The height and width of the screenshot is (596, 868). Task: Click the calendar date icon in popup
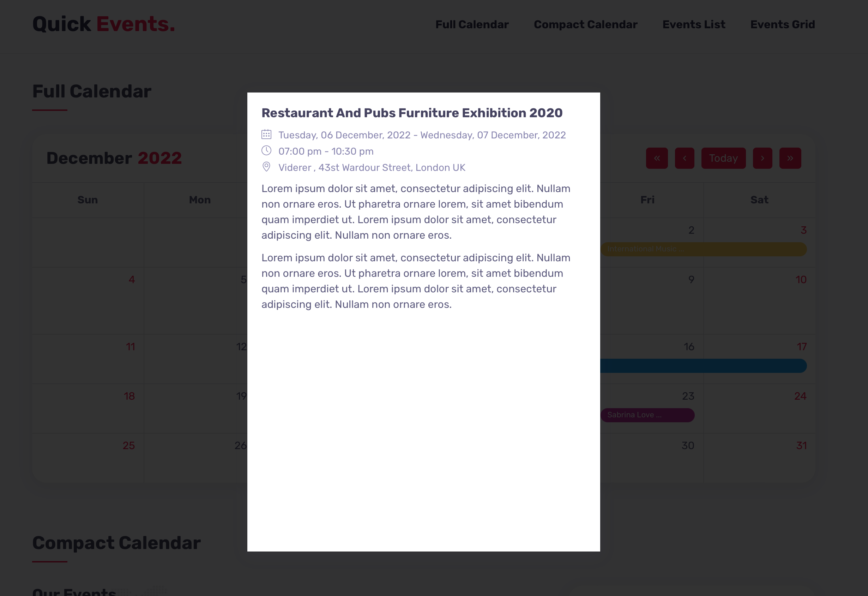point(266,134)
